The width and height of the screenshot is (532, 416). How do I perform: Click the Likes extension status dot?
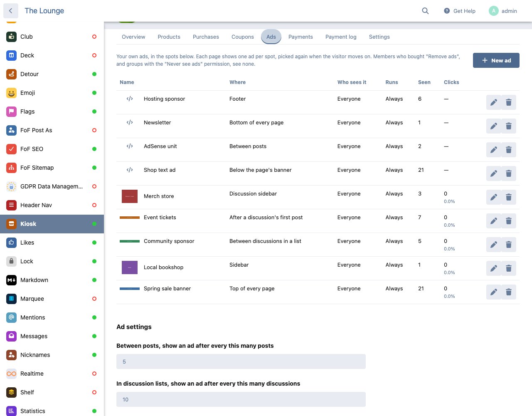94,243
